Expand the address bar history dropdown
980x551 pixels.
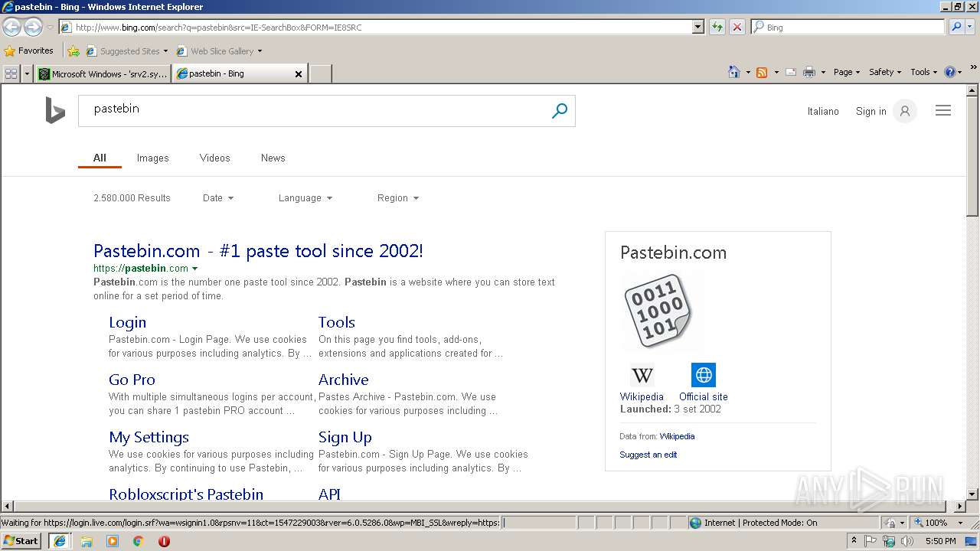697,27
